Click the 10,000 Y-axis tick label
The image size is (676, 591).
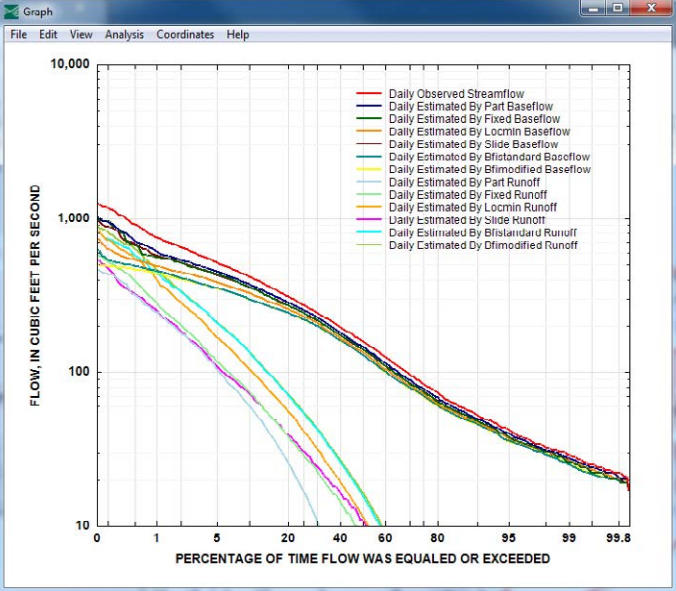click(70, 65)
